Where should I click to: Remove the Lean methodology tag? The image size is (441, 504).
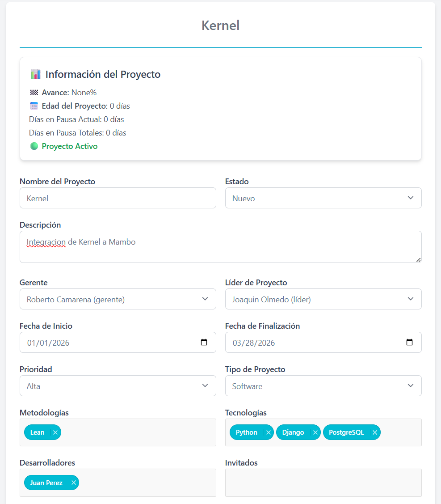coord(55,432)
